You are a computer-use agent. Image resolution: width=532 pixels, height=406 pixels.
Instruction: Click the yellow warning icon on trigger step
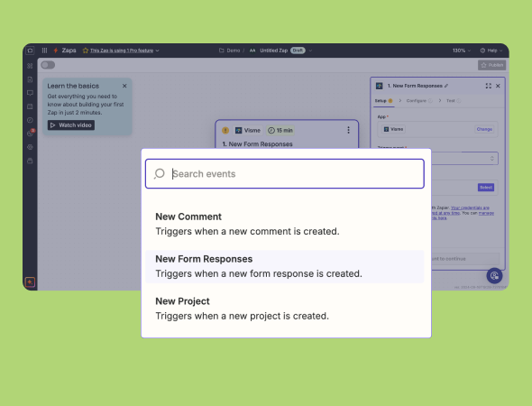(225, 130)
